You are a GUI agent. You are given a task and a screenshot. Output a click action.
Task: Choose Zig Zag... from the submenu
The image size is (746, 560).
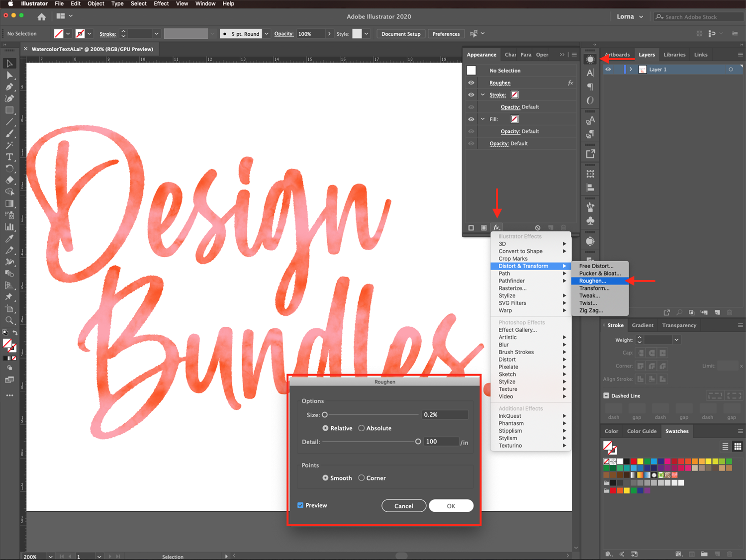[600, 310]
